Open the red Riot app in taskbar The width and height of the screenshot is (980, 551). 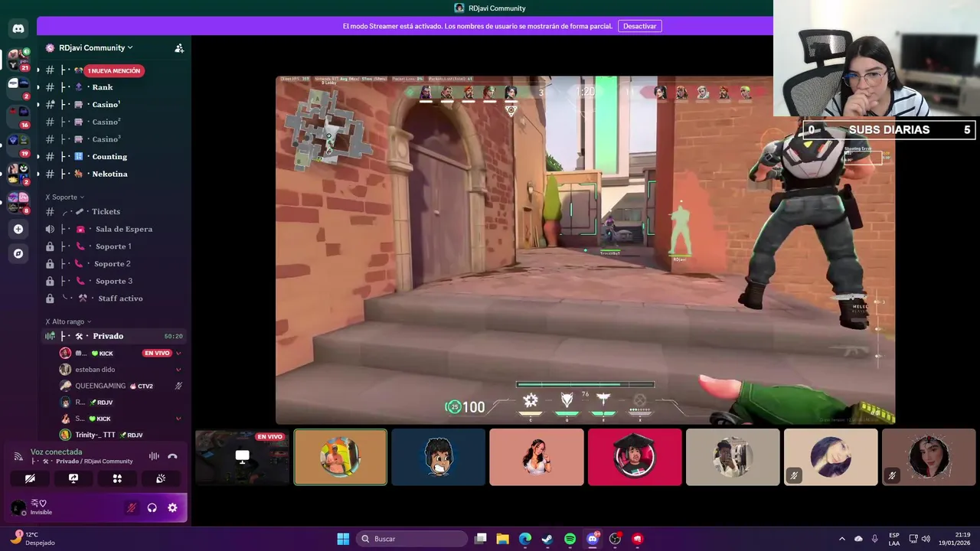pos(638,539)
